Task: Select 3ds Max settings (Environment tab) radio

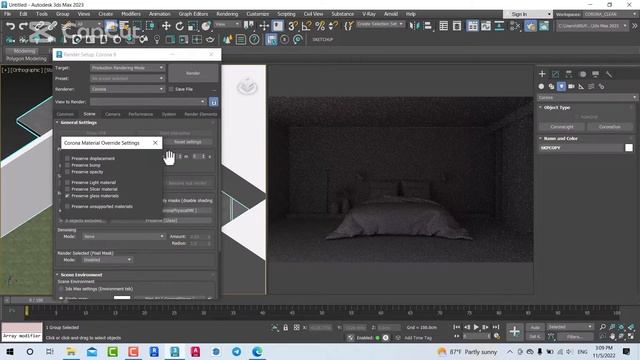Action: 61,289
